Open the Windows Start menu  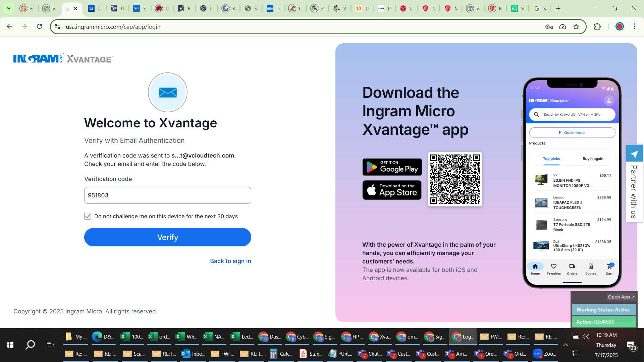[x=10, y=345]
